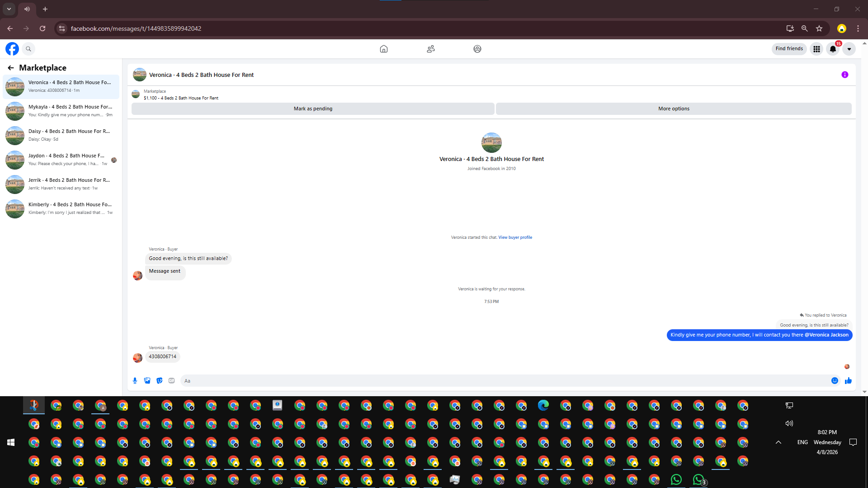Click the large listing photo in chat center
The width and height of the screenshot is (868, 488).
pyautogui.click(x=491, y=142)
